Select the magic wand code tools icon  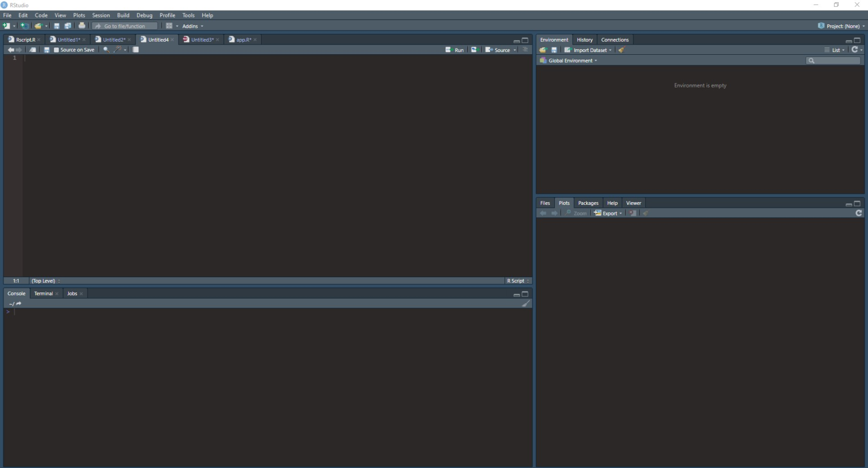coord(118,50)
